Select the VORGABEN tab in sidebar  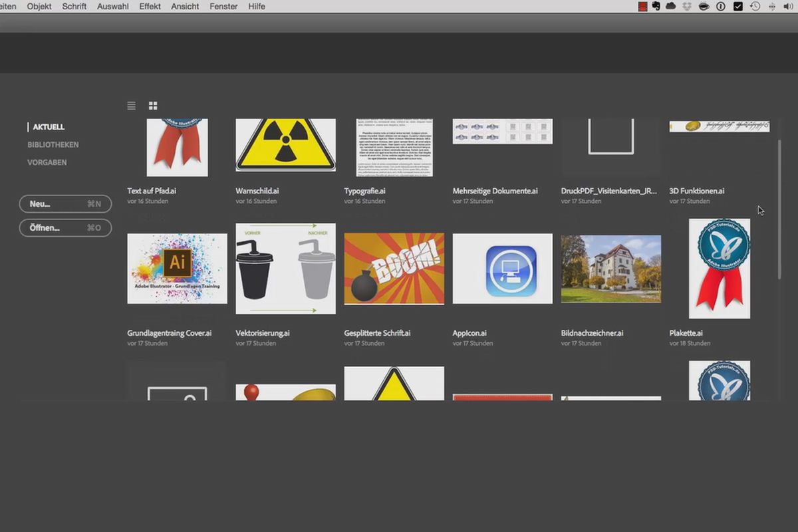(47, 162)
